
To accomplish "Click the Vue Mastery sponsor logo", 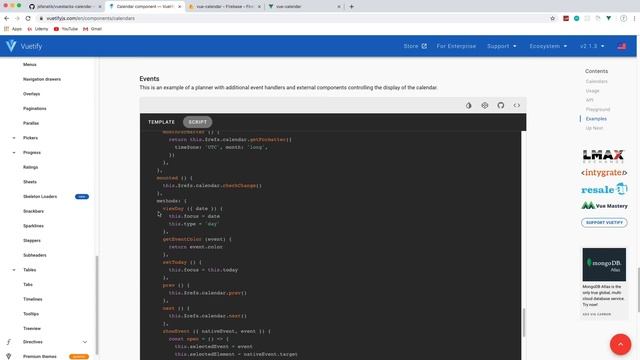I will click(x=604, y=206).
